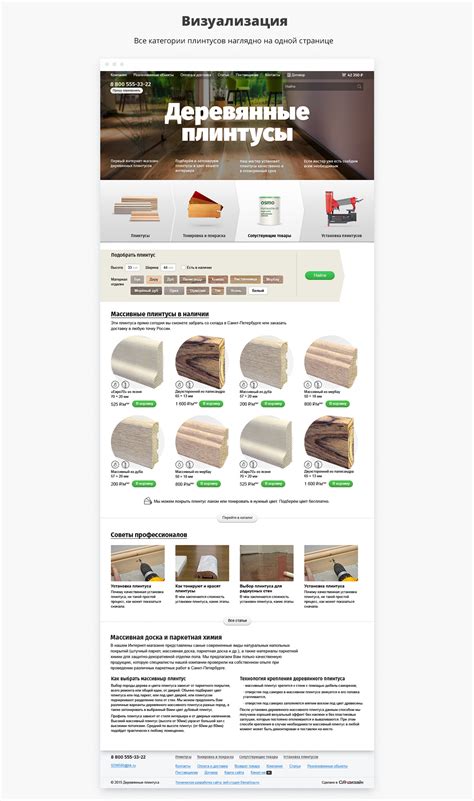
Task: Add the 525 ₽ Евро70 plinth to cart
Action: (144, 404)
